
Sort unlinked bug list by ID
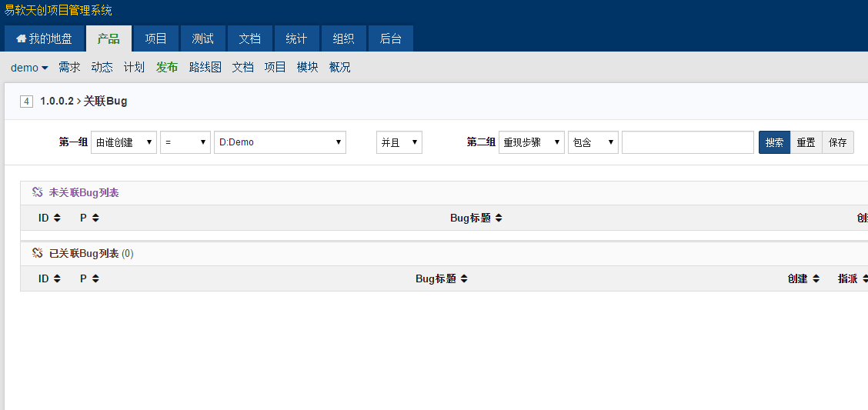click(49, 218)
